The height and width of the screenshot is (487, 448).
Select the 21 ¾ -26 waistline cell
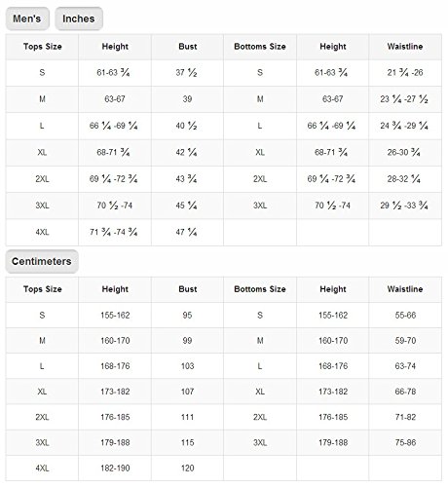(405, 73)
